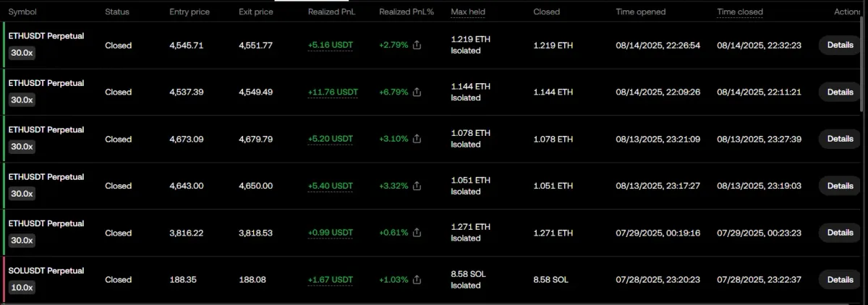Click the +1.67 USDT realized PnL
The width and height of the screenshot is (868, 305).
tap(331, 280)
